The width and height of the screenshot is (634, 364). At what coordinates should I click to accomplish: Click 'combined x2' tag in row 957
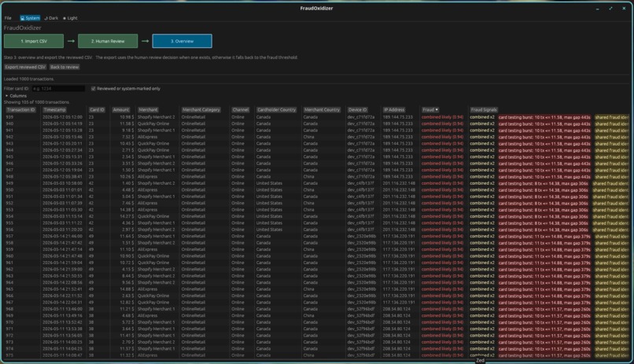click(482, 237)
